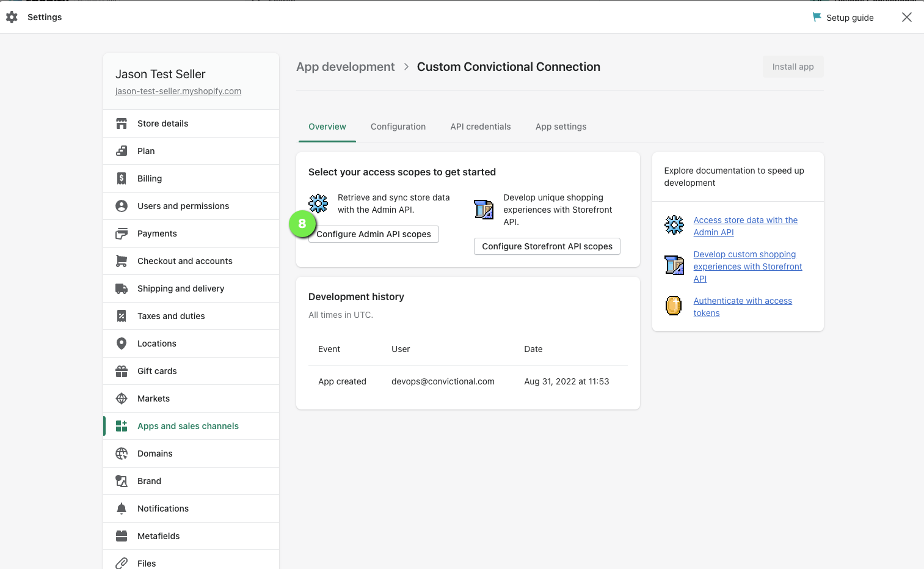Image resolution: width=924 pixels, height=569 pixels.
Task: Select Payments in the sidebar
Action: [191, 233]
